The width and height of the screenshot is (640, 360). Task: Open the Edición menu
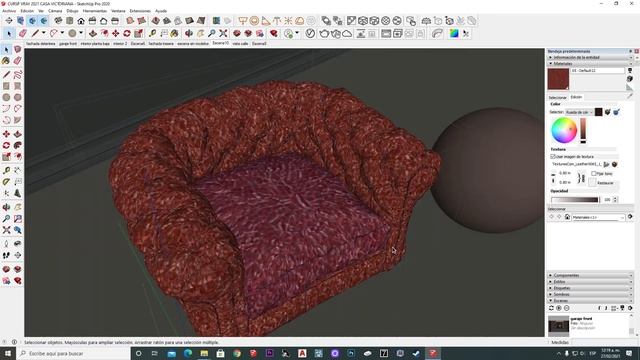27,11
